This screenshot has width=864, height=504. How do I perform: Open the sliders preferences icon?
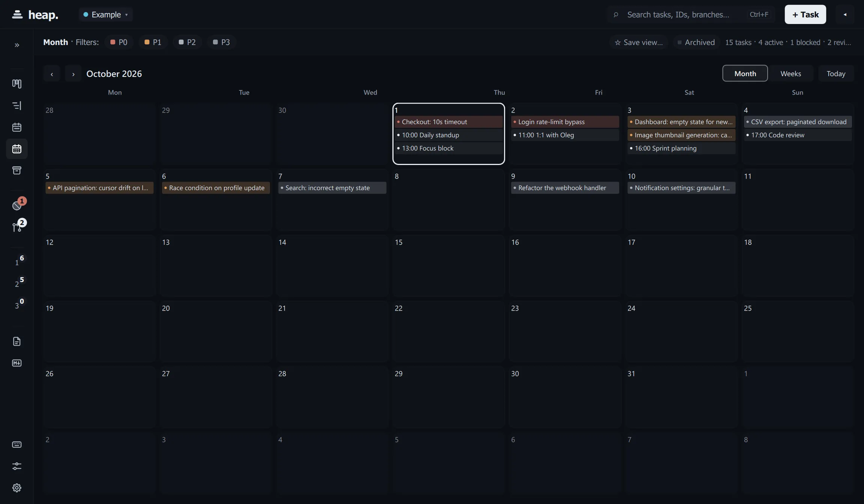coord(17,466)
